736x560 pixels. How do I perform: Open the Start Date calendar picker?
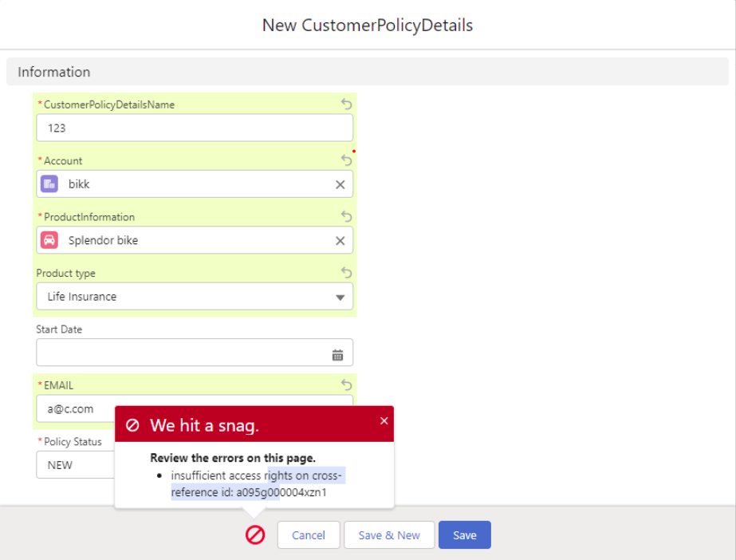coord(337,355)
